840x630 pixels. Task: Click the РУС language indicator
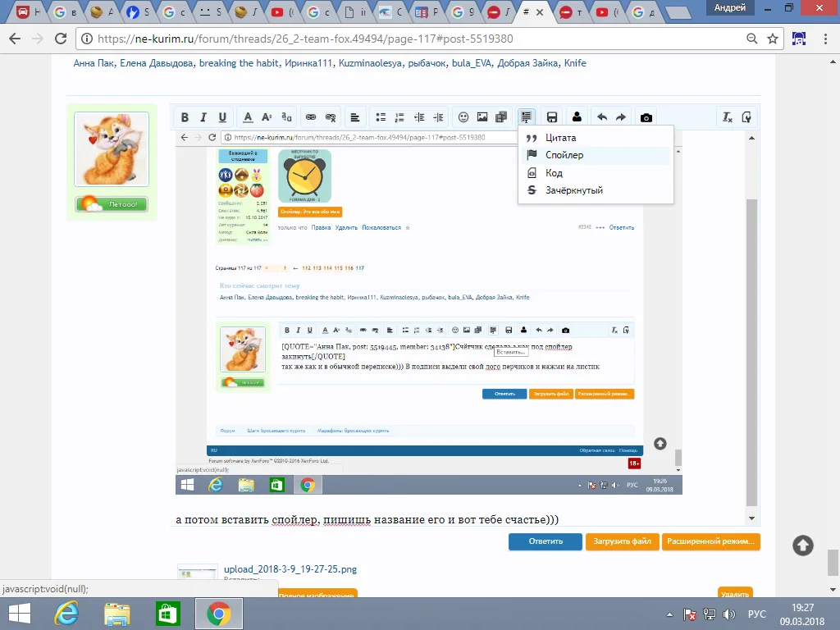click(756, 614)
